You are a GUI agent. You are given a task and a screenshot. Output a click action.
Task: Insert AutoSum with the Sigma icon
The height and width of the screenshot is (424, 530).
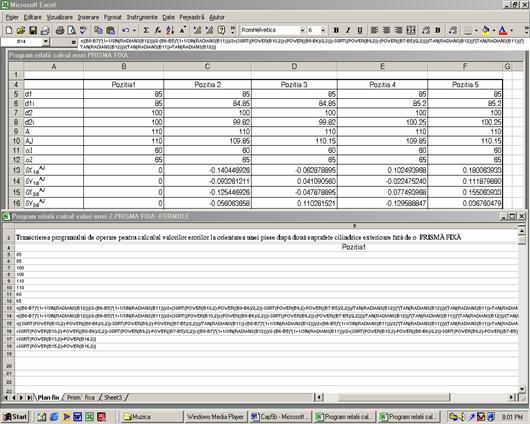(x=146, y=30)
